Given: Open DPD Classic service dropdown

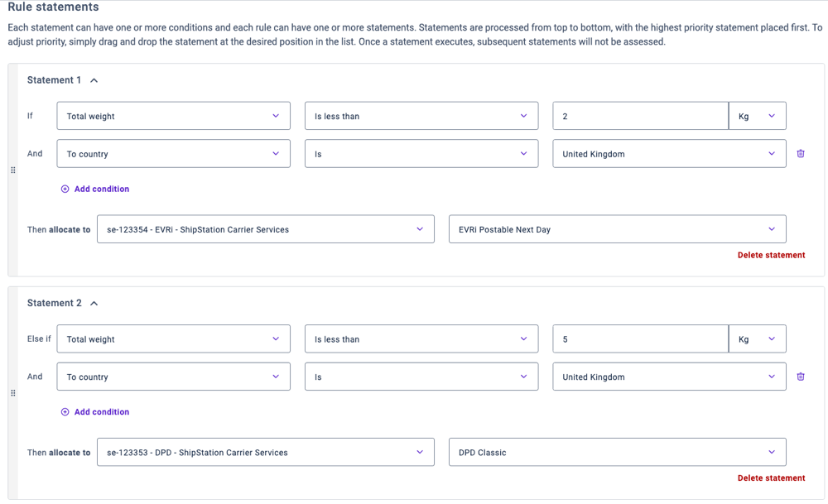Looking at the screenshot, I should point(617,453).
